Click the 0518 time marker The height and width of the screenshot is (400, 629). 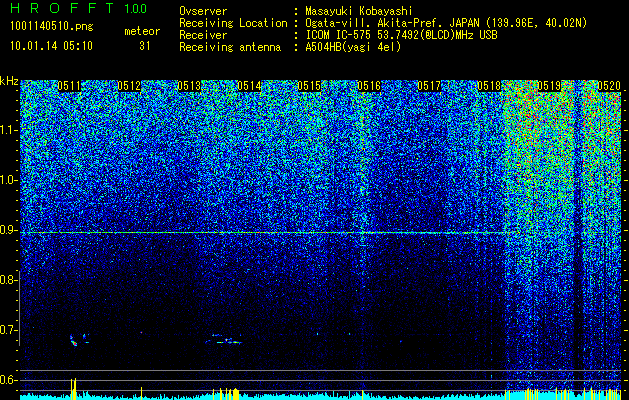coord(489,86)
